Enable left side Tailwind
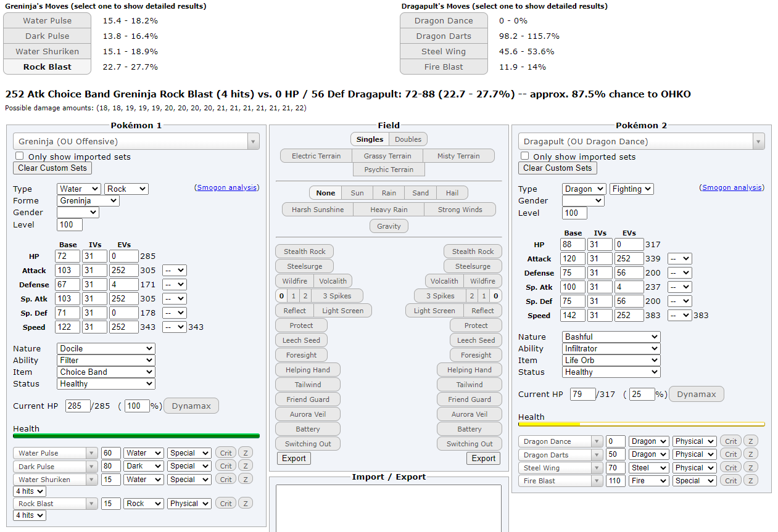 [x=308, y=385]
